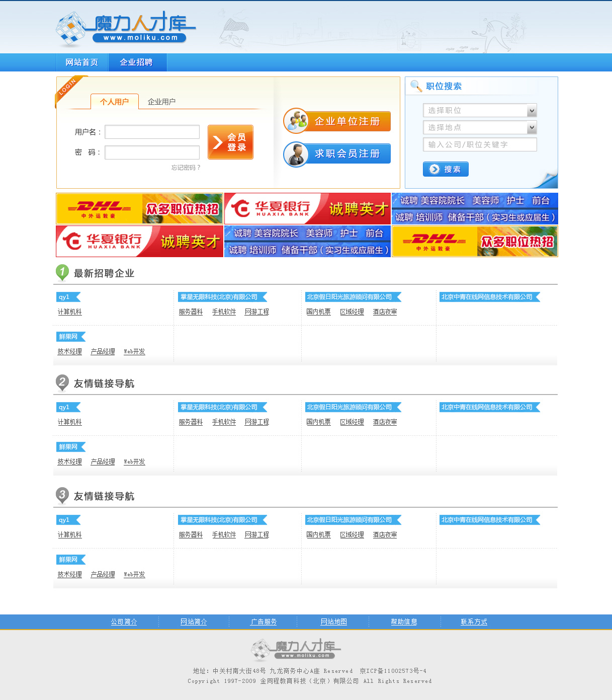612x700 pixels.
Task: Click the 魔力人才库 logo in the header
Action: tap(125, 29)
